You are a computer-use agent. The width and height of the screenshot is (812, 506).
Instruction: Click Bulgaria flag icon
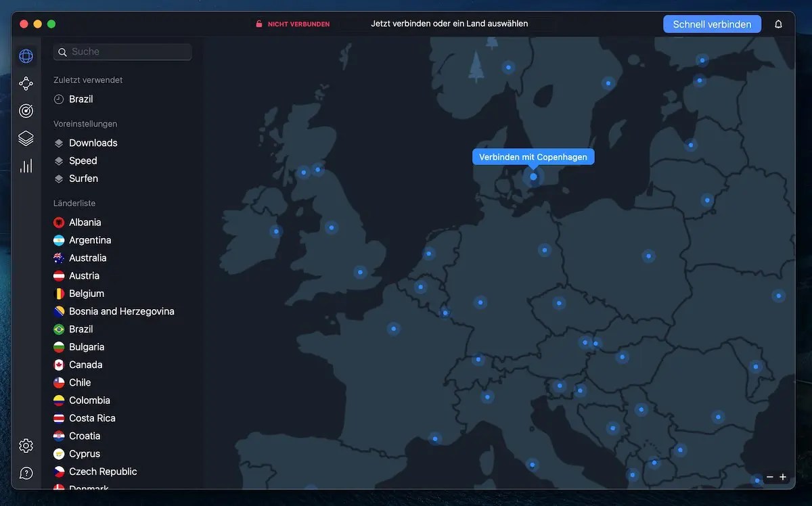[59, 347]
